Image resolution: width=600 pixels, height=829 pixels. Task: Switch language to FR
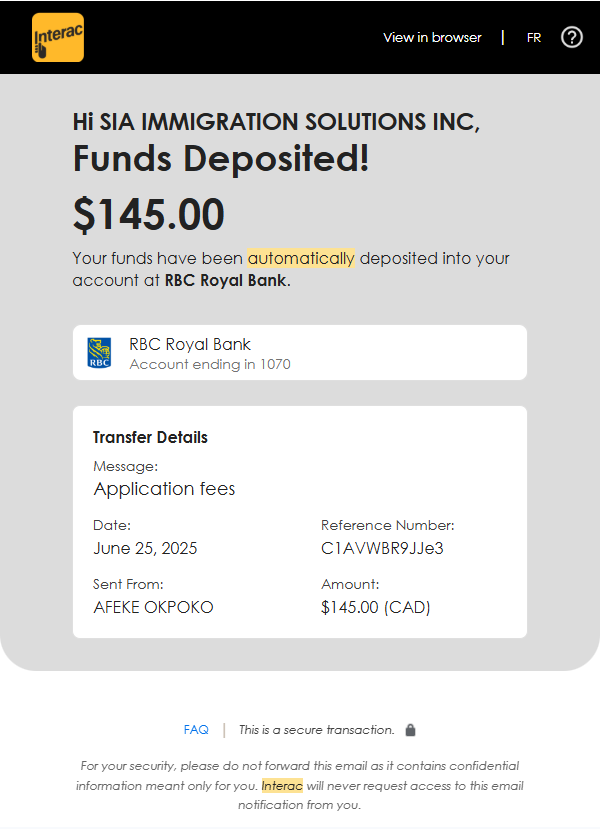tap(534, 38)
